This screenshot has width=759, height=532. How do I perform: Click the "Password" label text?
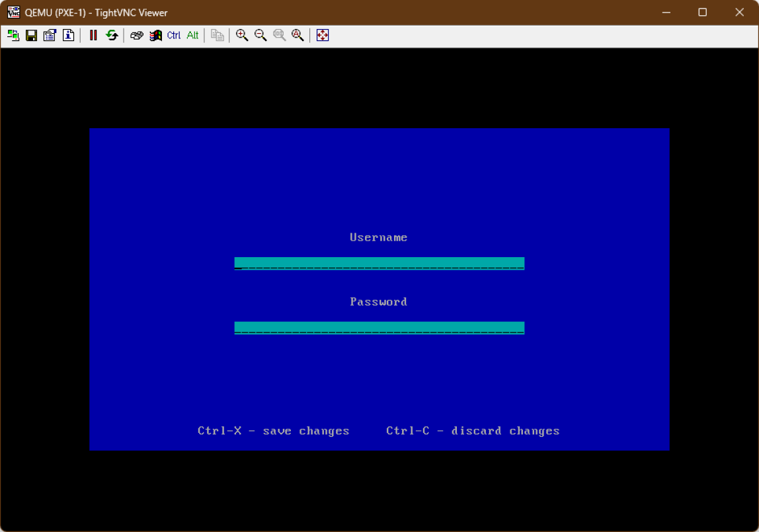[379, 302]
